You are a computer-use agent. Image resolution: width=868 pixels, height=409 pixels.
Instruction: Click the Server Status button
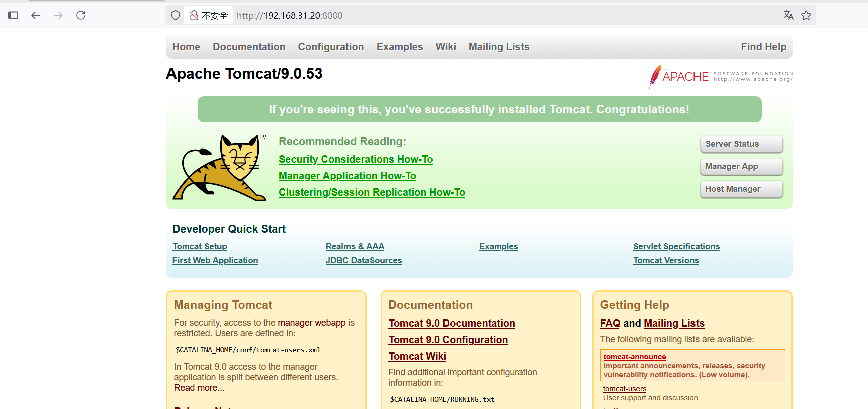[741, 144]
